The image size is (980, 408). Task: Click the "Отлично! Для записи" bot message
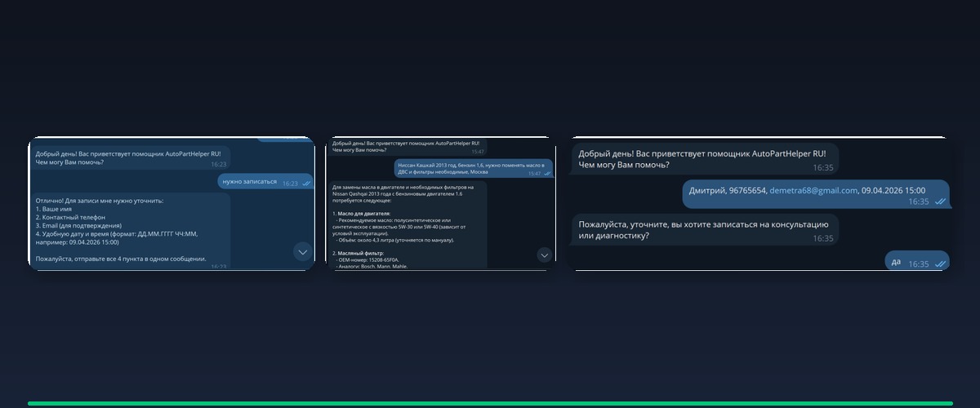tap(129, 230)
